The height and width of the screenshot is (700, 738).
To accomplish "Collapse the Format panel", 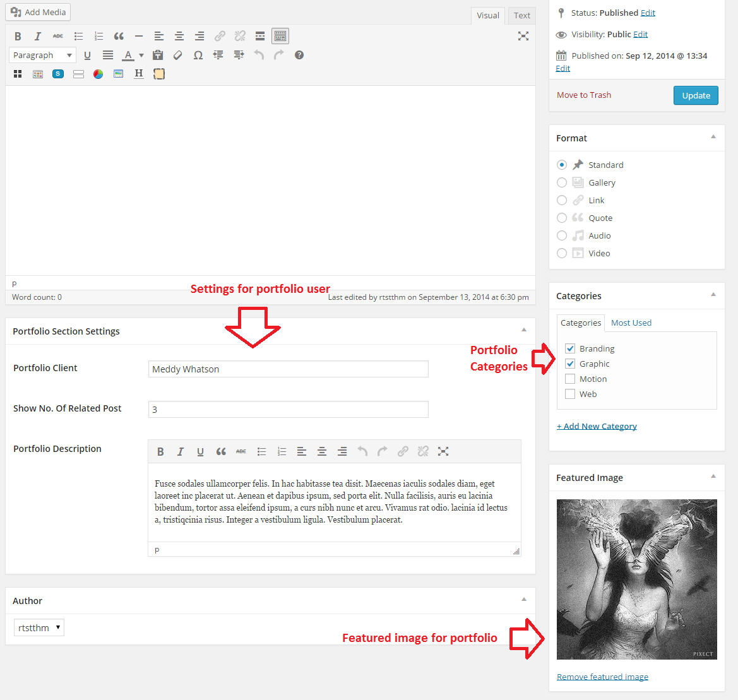I will click(713, 137).
